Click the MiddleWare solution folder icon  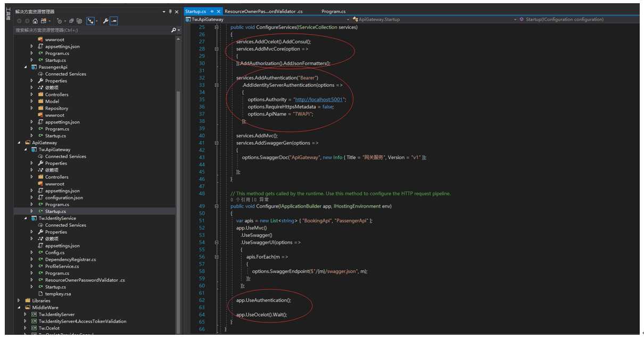[x=28, y=308]
